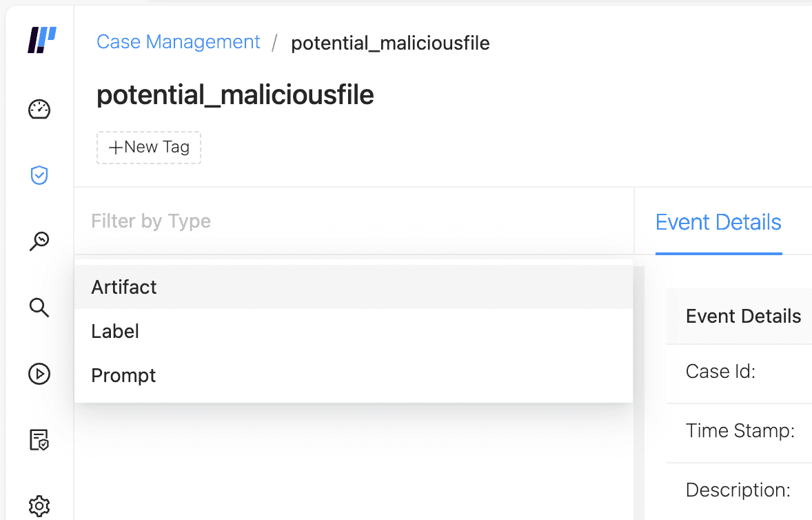Open the play circle sidebar icon

tap(39, 374)
